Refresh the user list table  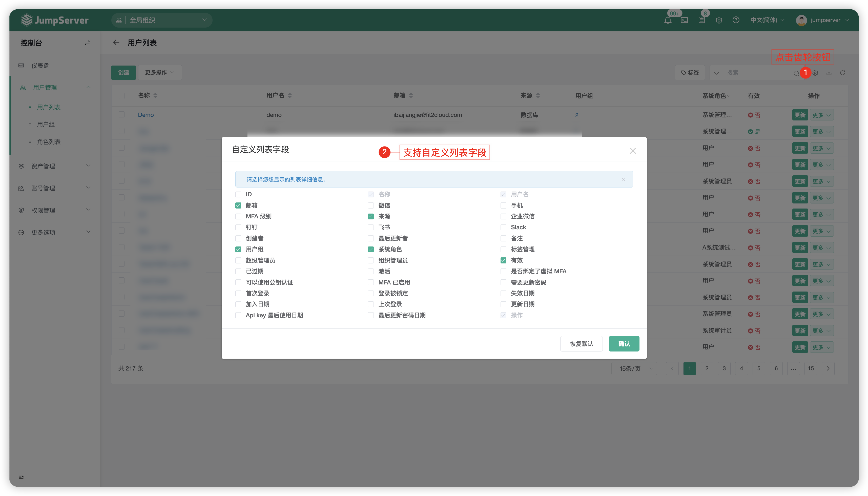(x=842, y=73)
